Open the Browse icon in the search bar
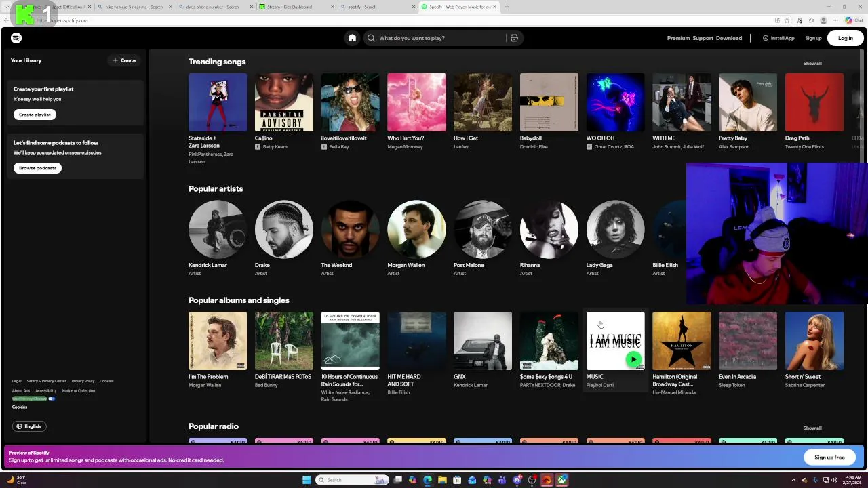 (514, 38)
